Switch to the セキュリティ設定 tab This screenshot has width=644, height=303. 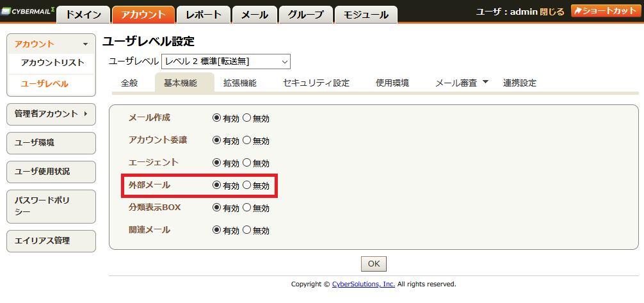coord(316,83)
